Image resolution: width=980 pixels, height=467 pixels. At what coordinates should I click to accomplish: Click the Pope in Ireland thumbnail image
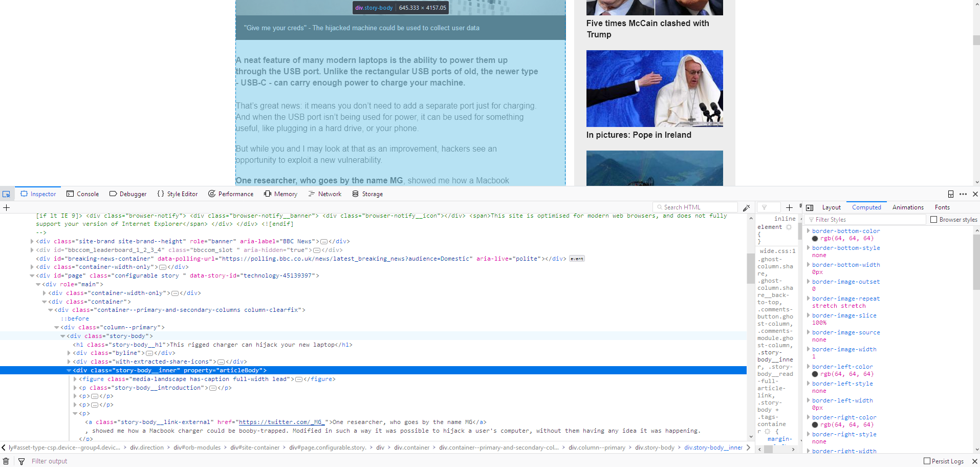(655, 89)
